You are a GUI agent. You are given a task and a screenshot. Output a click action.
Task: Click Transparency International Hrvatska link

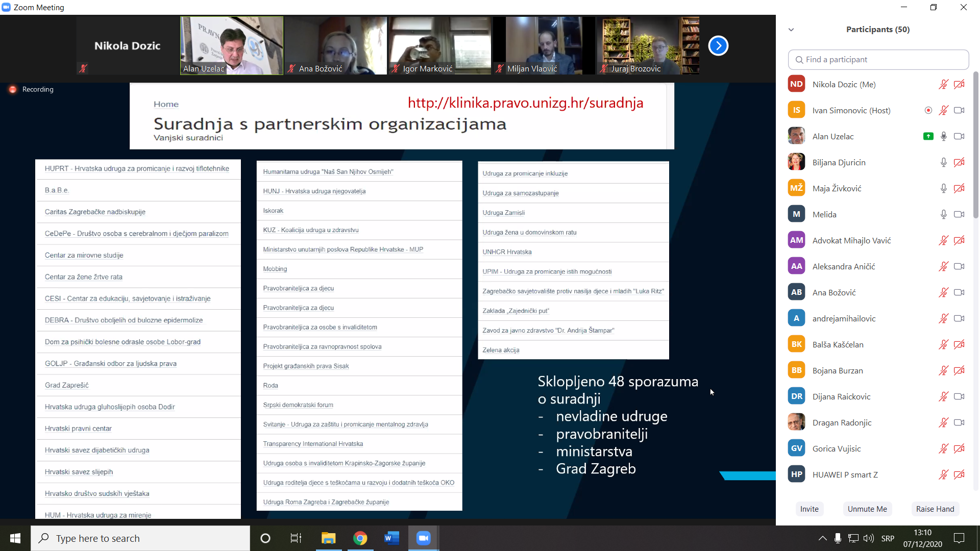tap(313, 444)
